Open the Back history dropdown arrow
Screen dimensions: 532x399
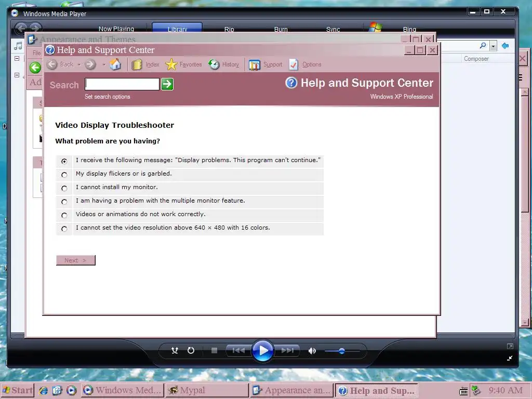click(x=79, y=64)
